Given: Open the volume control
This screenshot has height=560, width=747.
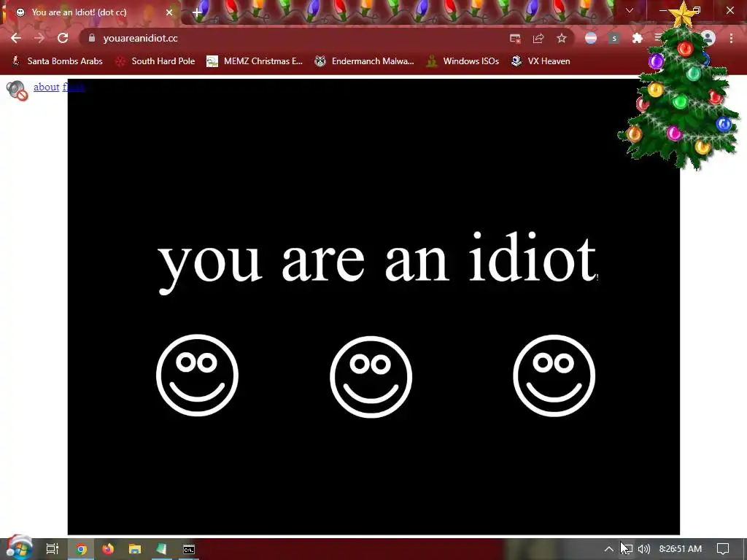Looking at the screenshot, I should (x=643, y=549).
